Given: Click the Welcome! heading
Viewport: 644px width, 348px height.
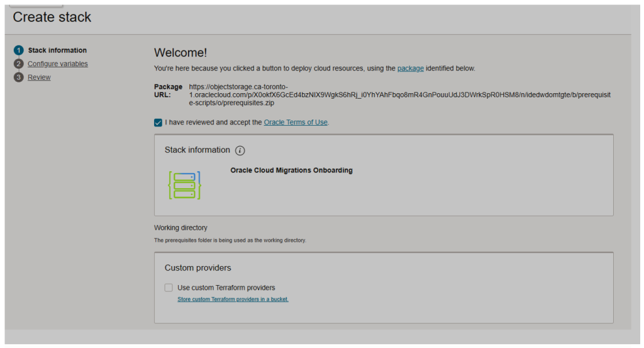Looking at the screenshot, I should coord(180,53).
